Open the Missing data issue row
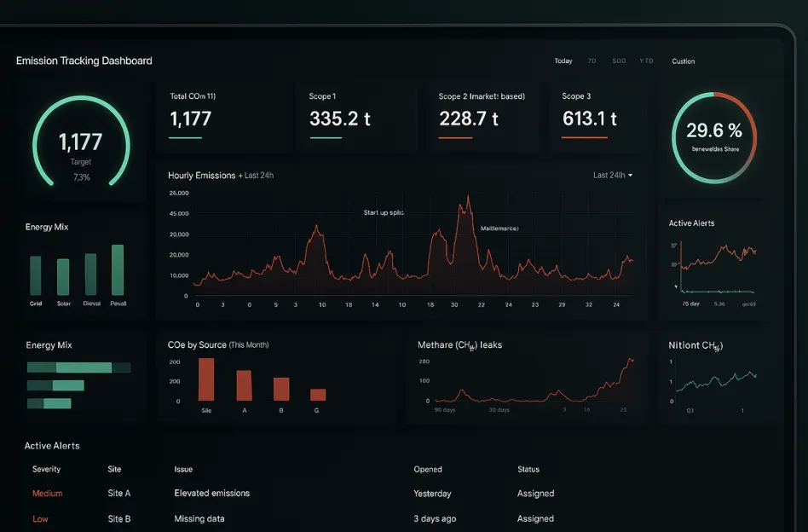Screen dimensions: 808x532 199,518
